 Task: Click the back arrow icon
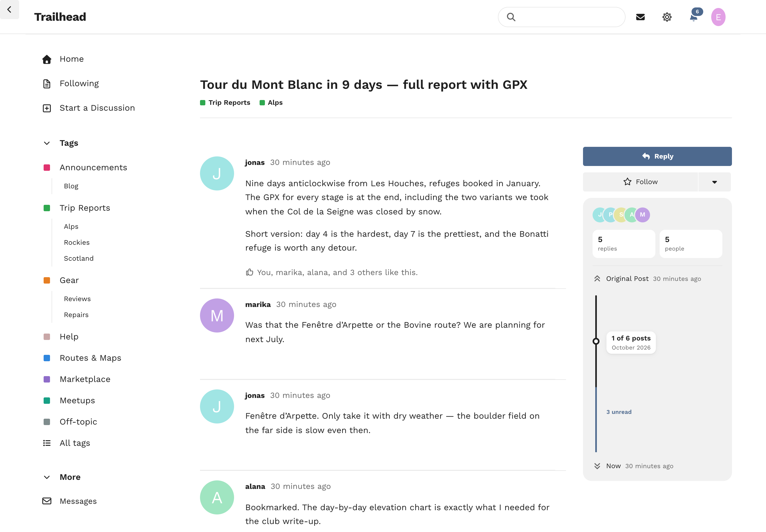(9, 10)
